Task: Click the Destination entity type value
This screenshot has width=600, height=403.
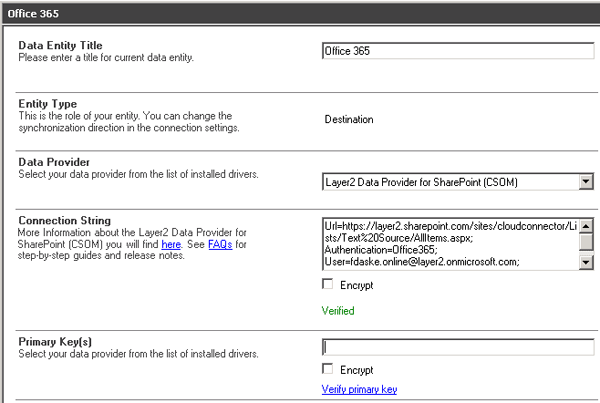Action: (349, 120)
